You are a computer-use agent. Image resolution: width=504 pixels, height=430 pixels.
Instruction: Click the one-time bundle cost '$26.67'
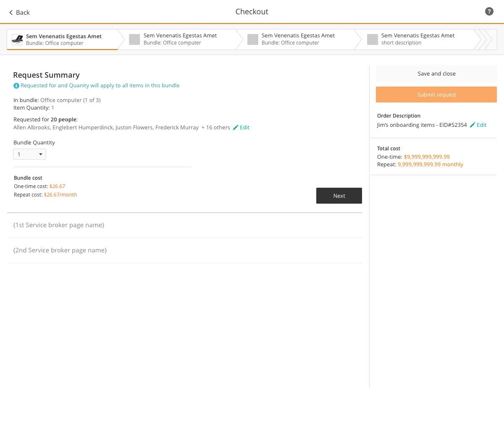coord(57,186)
